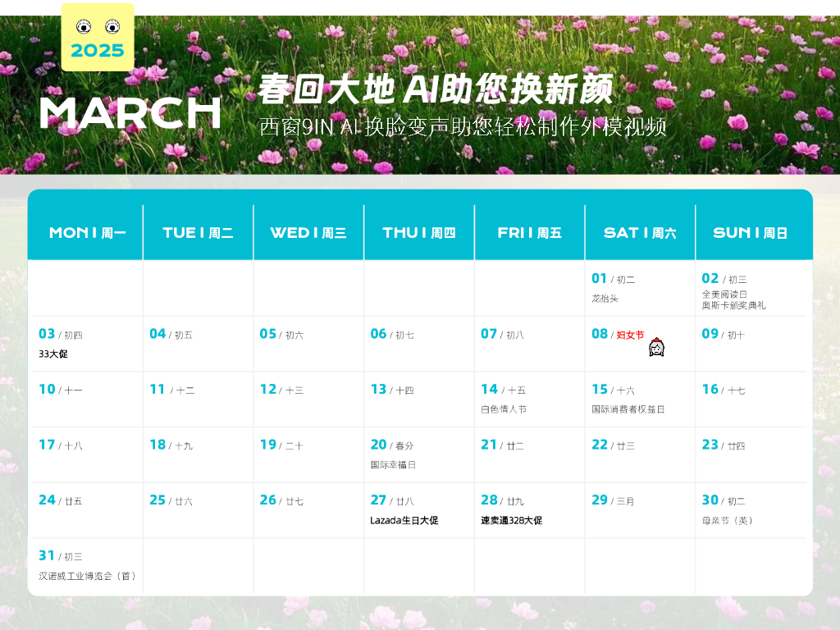Viewport: 840px width, 630px height.
Task: Click date 19 二十
Action: click(x=282, y=445)
